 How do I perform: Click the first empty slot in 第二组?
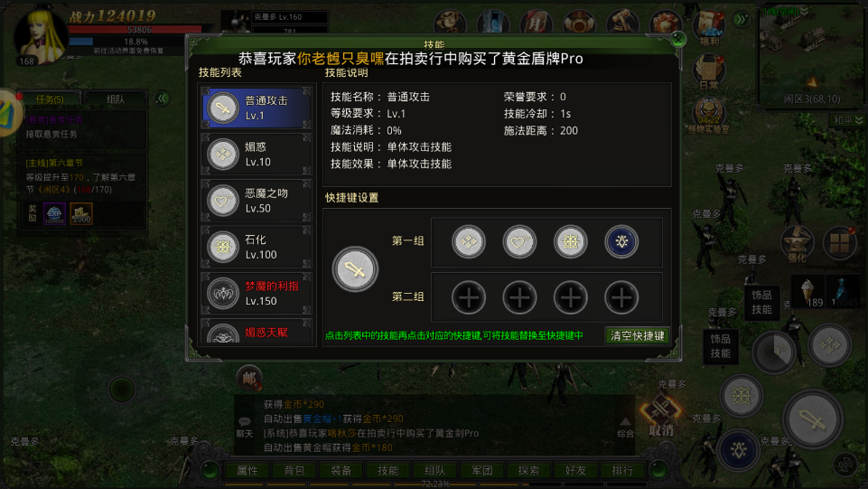pos(468,297)
